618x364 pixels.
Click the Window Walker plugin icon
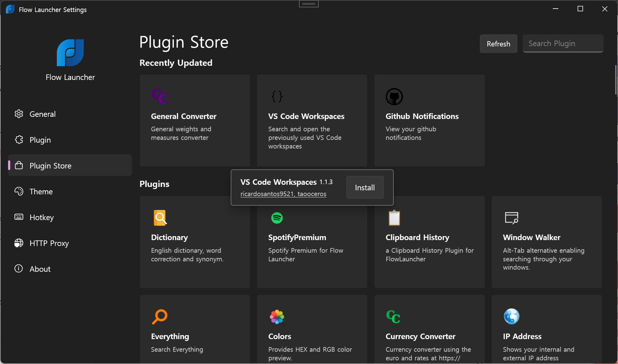[x=511, y=218]
